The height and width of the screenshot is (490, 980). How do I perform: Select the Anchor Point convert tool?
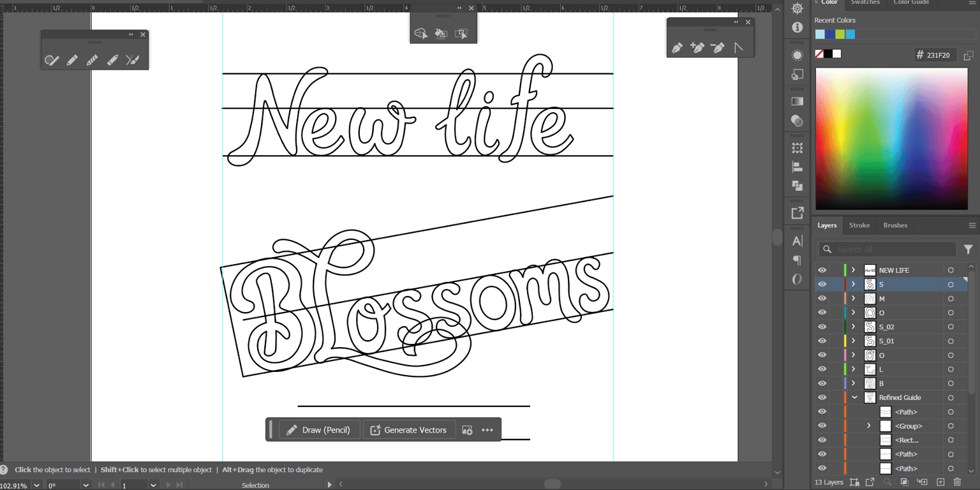(x=738, y=48)
